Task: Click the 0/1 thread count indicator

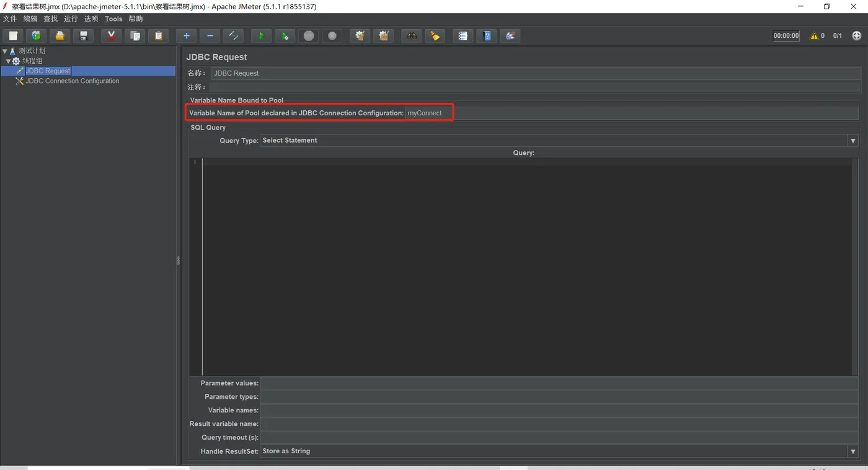Action: click(838, 36)
